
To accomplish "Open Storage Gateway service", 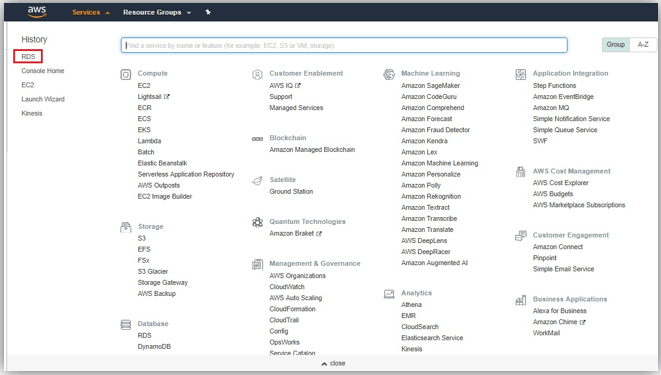I will 163,282.
